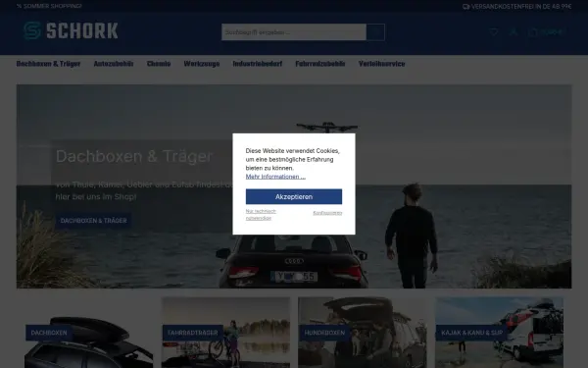Open the shopping cart icon
This screenshot has height=368, width=588.
[x=532, y=32]
